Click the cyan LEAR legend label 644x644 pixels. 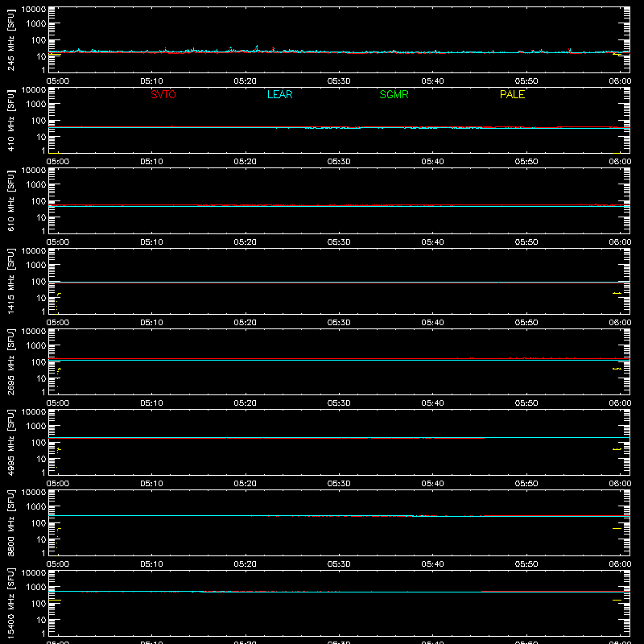pyautogui.click(x=279, y=94)
